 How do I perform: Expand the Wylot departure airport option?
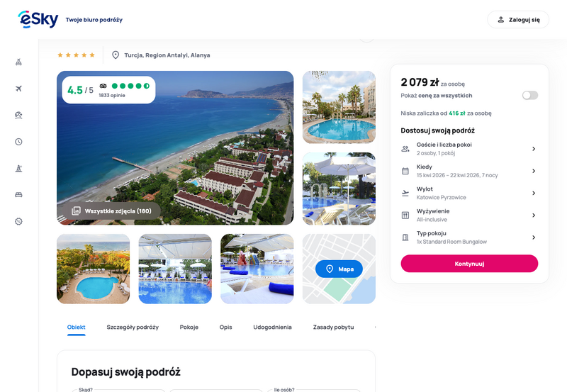[x=469, y=193]
